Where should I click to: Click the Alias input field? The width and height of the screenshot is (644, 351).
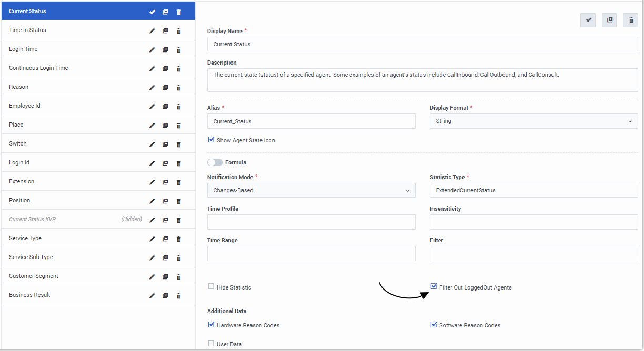point(311,121)
